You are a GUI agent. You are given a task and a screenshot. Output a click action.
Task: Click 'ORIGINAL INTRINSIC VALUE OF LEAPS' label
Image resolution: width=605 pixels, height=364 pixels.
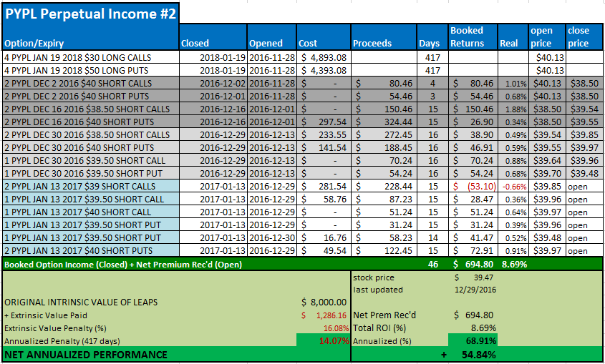pyautogui.click(x=81, y=302)
